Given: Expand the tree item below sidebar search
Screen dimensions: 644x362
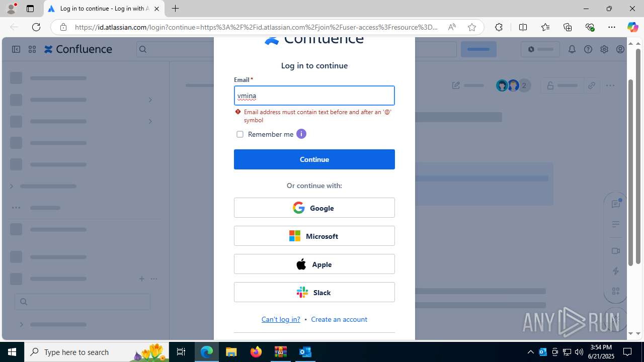Looking at the screenshot, I should [x=22, y=324].
